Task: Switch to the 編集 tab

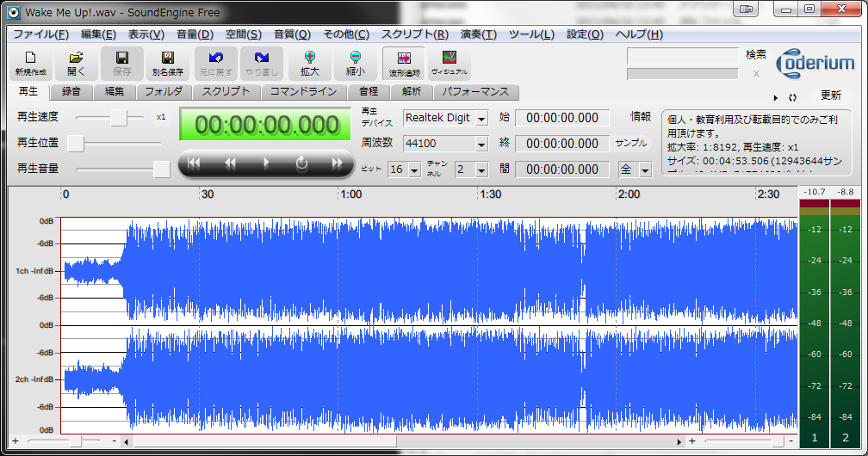Action: [115, 91]
